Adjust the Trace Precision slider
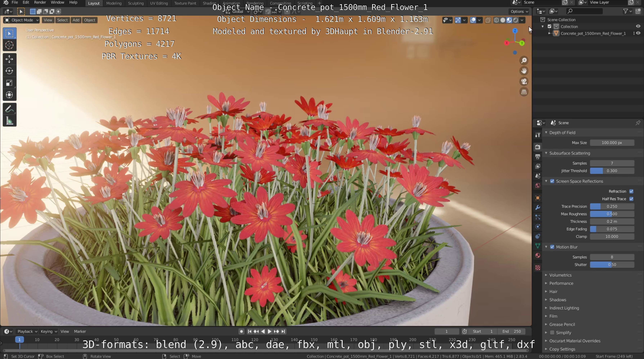This screenshot has width=644, height=359. click(x=612, y=206)
